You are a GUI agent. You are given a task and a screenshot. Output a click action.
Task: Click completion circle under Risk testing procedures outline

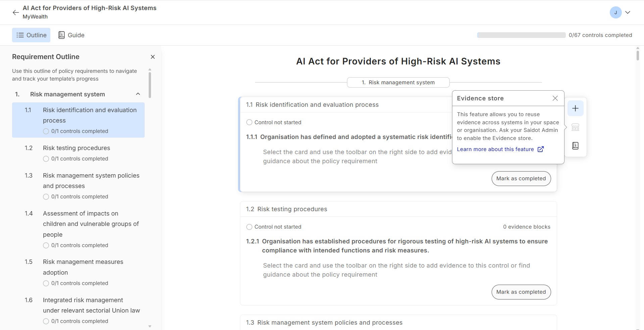coord(46,159)
